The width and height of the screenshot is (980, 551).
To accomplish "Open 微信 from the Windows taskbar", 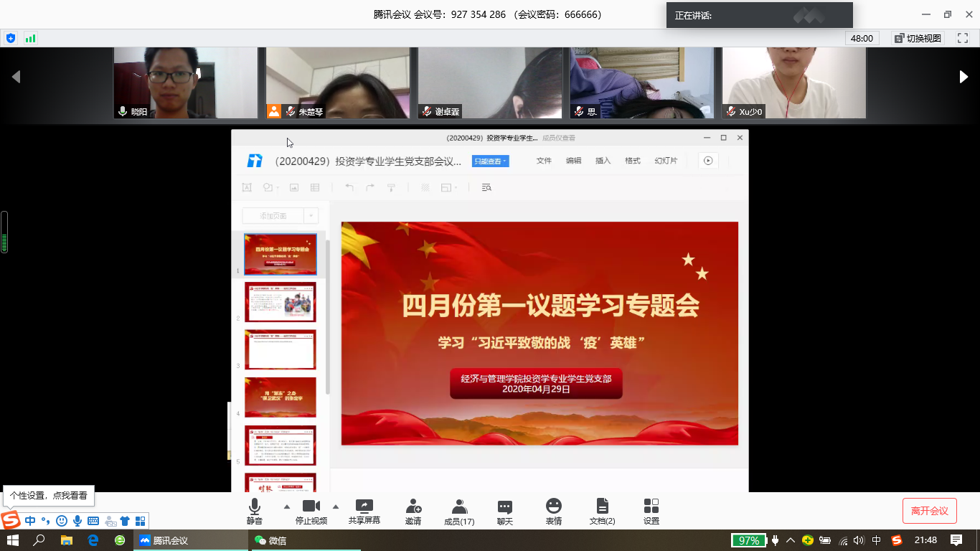I will click(x=270, y=540).
